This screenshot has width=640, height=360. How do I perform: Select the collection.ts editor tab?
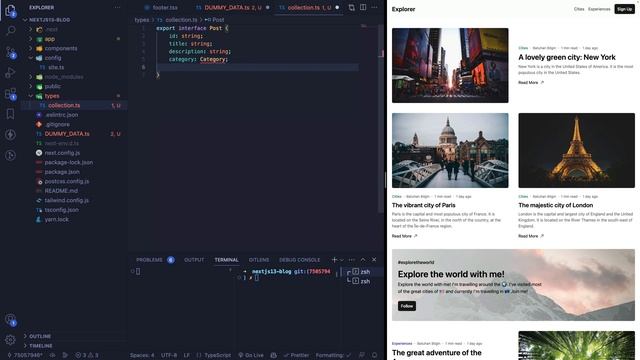coord(309,7)
